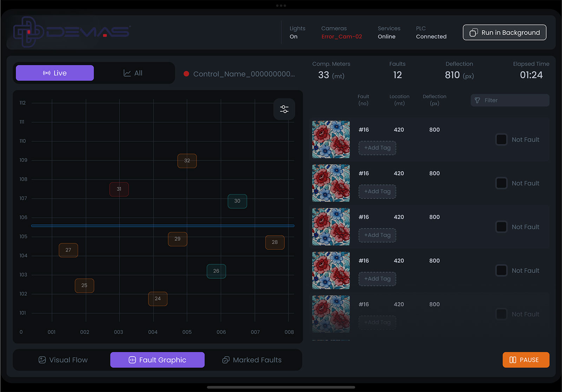The height and width of the screenshot is (392, 562).
Task: Click fault marker 24 on the chart
Action: pyautogui.click(x=158, y=299)
